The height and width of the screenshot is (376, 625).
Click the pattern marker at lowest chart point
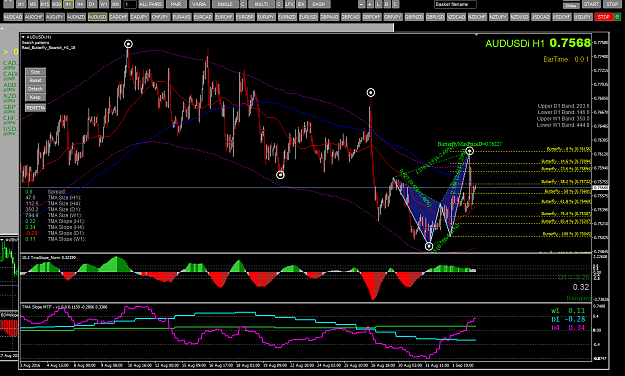pyautogui.click(x=429, y=246)
